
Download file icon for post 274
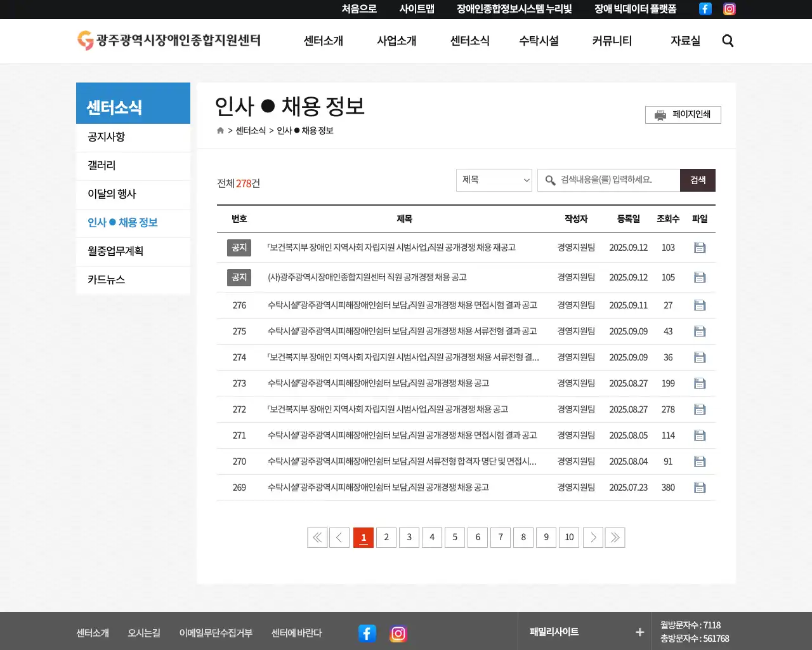[x=700, y=357]
